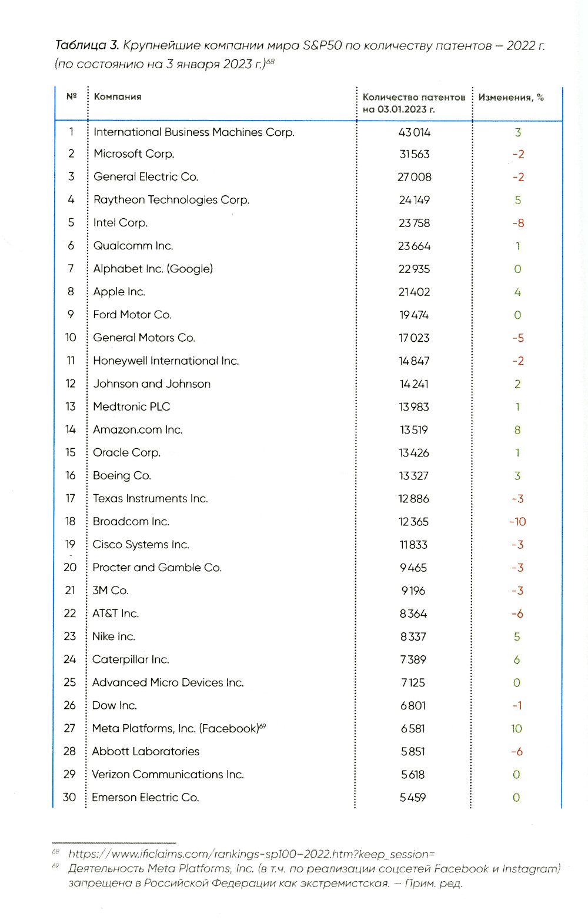The width and height of the screenshot is (588, 920).
Task: Click Alphabet Inc. (Google) entry
Action: point(153,269)
